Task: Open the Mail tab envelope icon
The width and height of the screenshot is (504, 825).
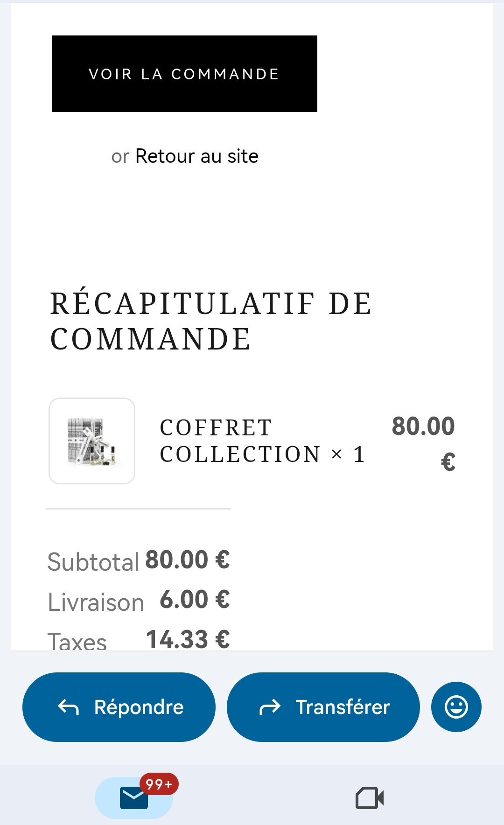Action: (134, 798)
